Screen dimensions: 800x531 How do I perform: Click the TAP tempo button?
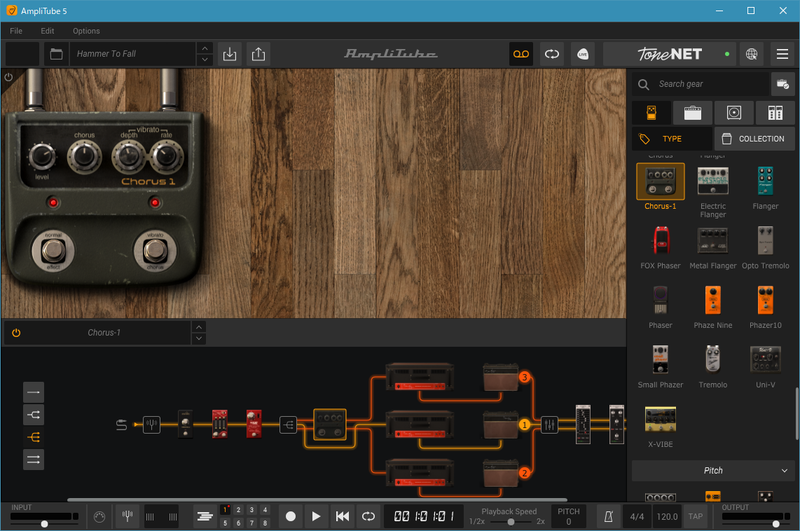click(x=695, y=517)
